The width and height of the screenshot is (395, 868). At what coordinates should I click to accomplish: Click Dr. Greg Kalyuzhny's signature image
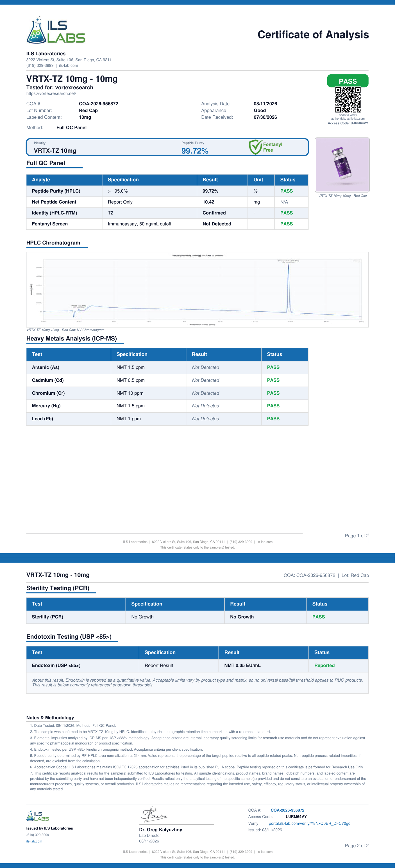(155, 814)
